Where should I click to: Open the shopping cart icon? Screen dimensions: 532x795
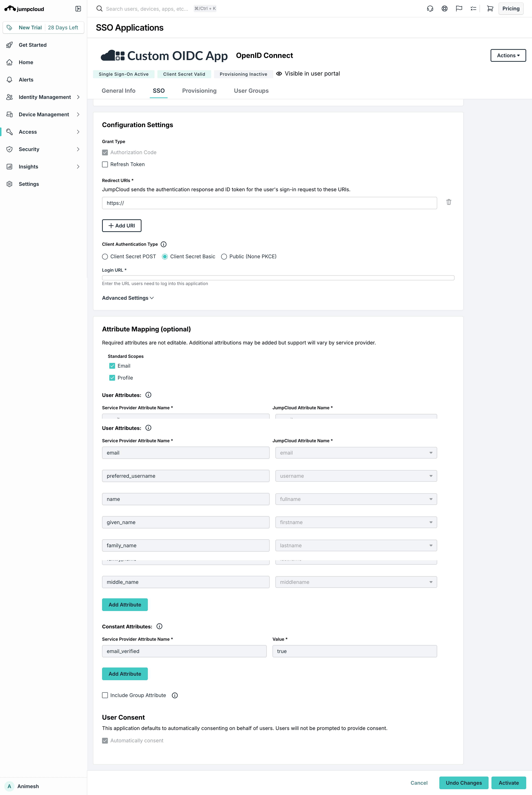pos(490,9)
